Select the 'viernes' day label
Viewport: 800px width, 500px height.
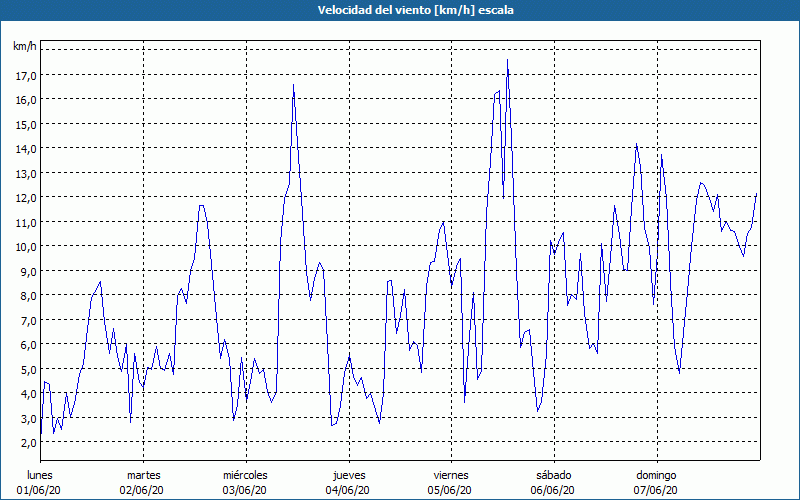click(x=451, y=475)
